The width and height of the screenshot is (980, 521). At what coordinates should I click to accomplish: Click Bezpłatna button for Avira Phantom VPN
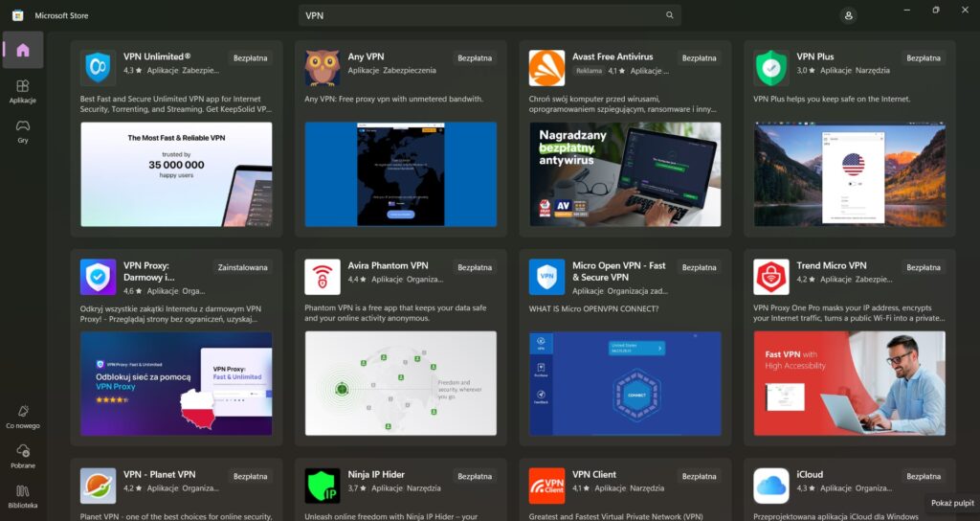point(475,267)
